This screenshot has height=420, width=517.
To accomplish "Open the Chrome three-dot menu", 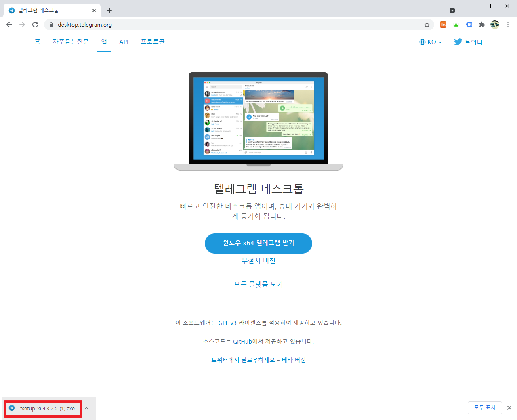I will 508,25.
